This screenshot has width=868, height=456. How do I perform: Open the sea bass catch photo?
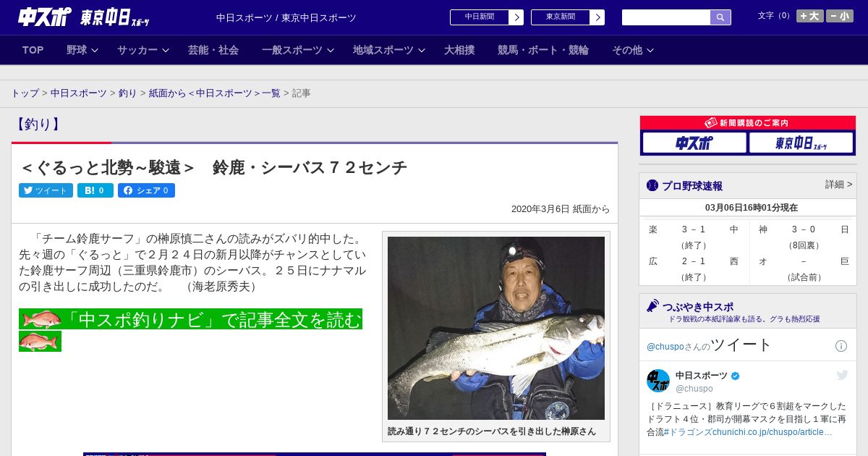(x=496, y=328)
